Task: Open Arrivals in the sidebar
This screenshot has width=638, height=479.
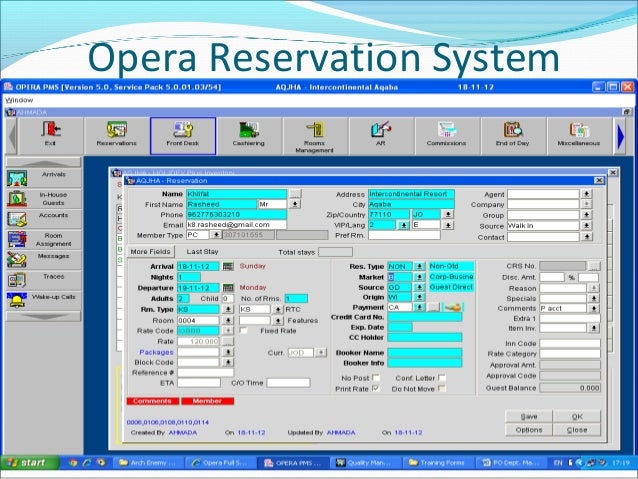Action: click(44, 178)
